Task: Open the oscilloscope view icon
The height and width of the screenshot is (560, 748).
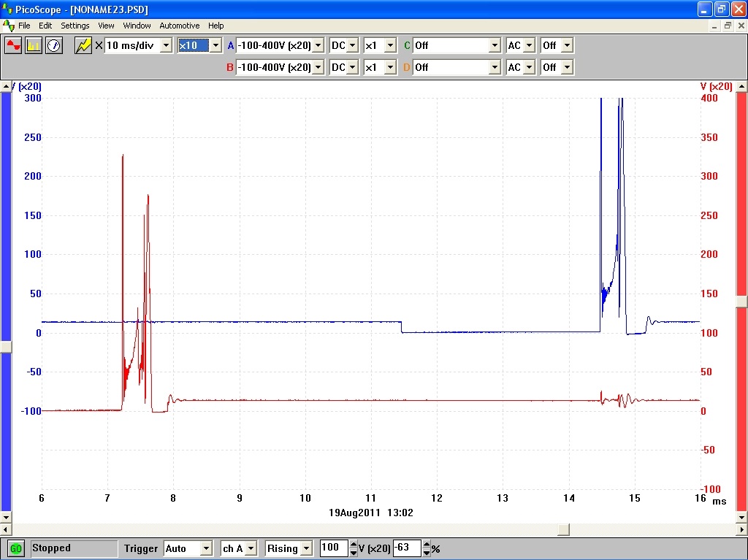Action: [x=13, y=45]
